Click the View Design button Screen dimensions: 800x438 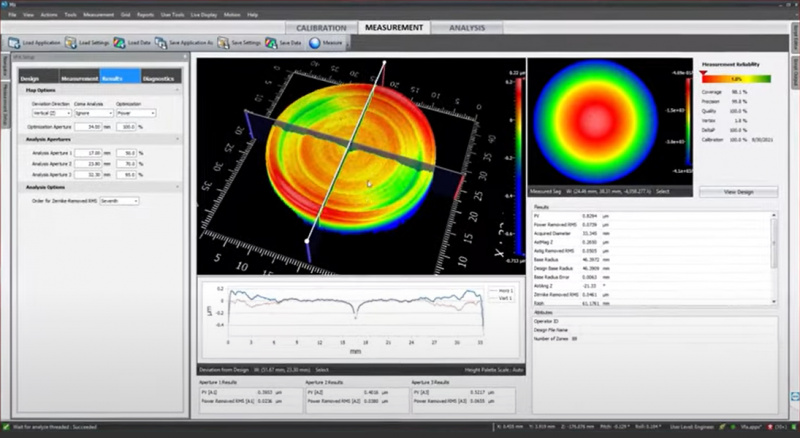click(x=737, y=191)
